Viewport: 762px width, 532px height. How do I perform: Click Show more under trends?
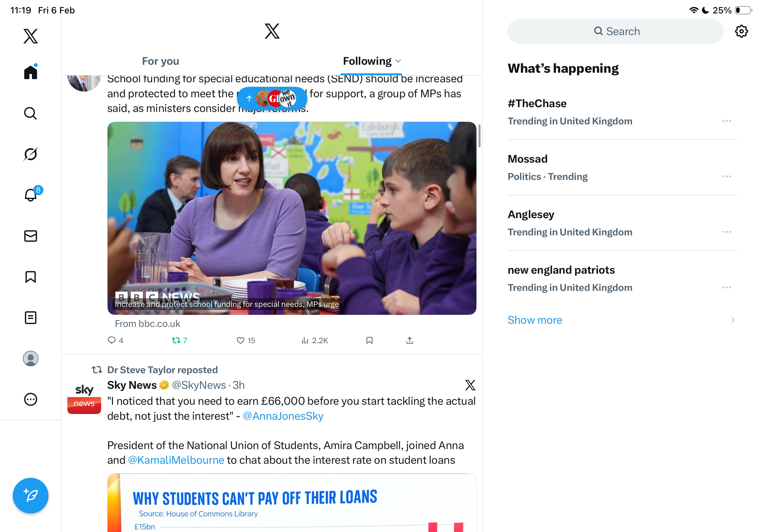click(535, 320)
